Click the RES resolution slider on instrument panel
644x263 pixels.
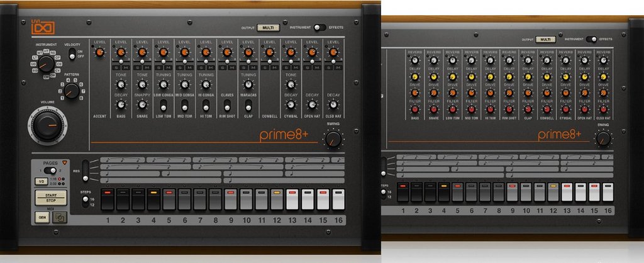(x=85, y=171)
